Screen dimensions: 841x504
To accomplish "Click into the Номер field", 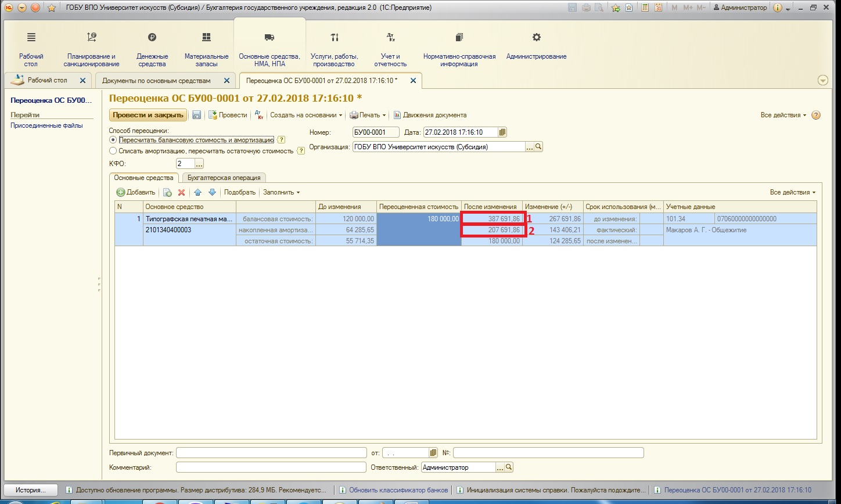I will 376,132.
